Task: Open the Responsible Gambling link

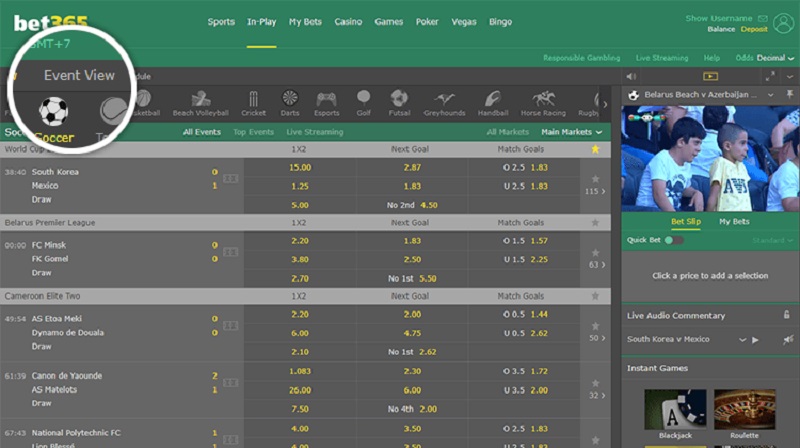Action: [x=581, y=58]
